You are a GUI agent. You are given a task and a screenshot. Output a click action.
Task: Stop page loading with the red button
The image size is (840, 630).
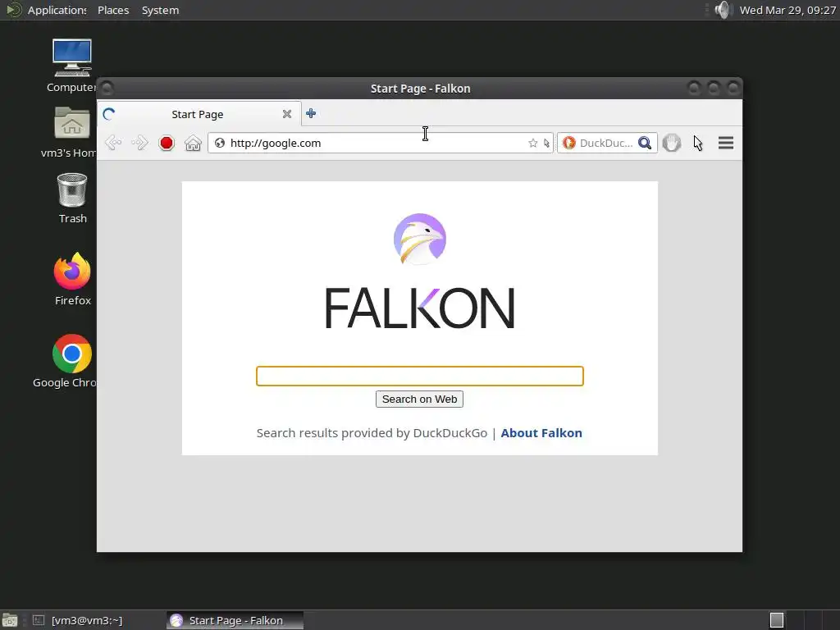point(167,143)
